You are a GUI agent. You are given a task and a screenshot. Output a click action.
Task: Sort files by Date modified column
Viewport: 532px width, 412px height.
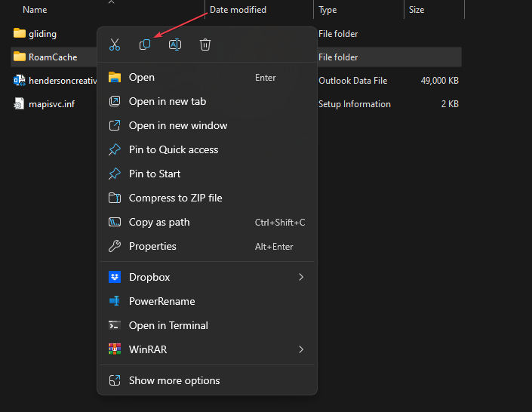(238, 10)
